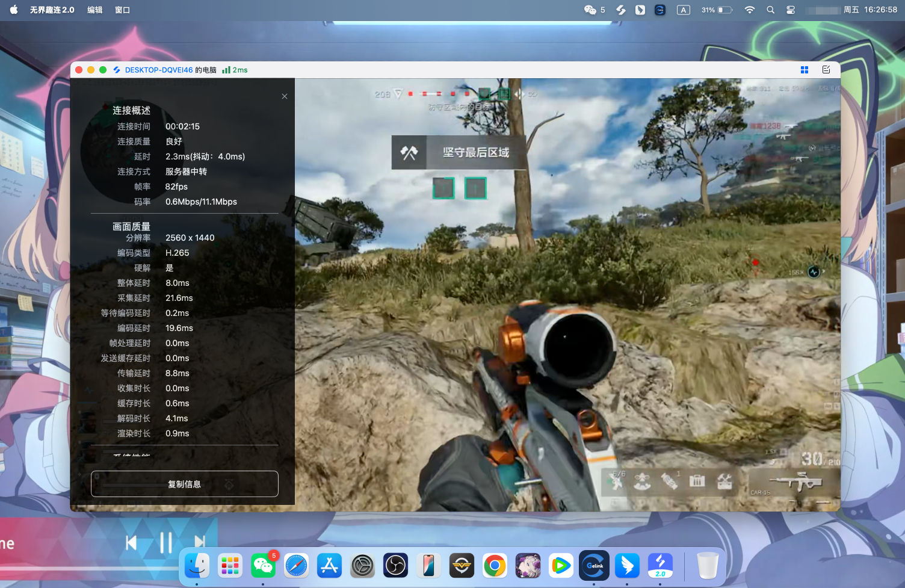The image size is (905, 588).
Task: Click the 2ms signal strength indicator
Action: (235, 70)
